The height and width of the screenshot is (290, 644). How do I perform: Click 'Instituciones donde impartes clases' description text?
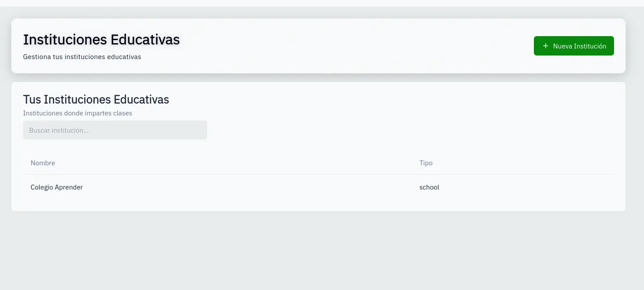coord(78,113)
